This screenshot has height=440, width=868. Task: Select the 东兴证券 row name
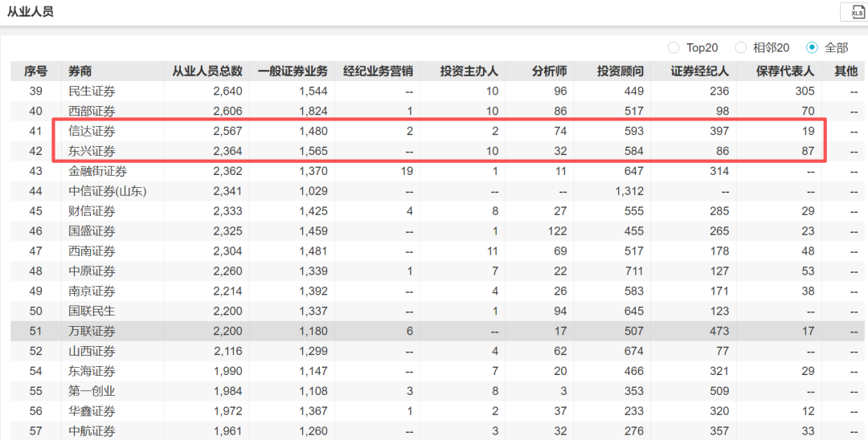click(x=92, y=151)
